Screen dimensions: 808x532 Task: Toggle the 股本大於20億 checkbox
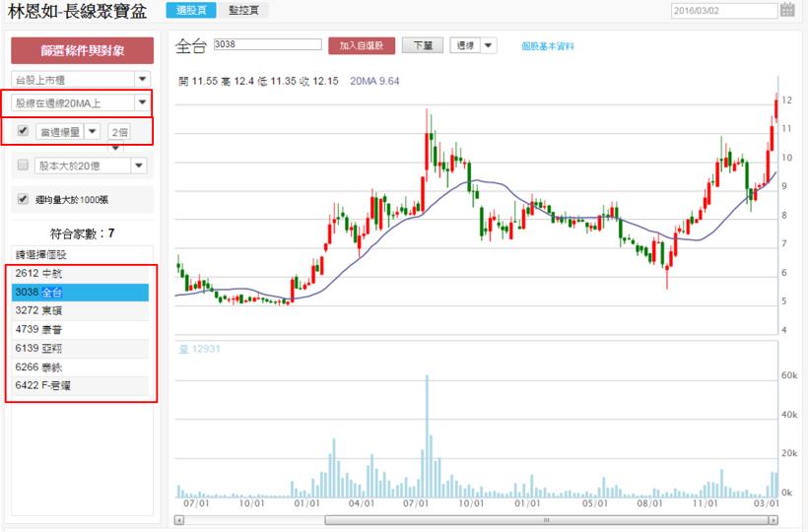[23, 165]
